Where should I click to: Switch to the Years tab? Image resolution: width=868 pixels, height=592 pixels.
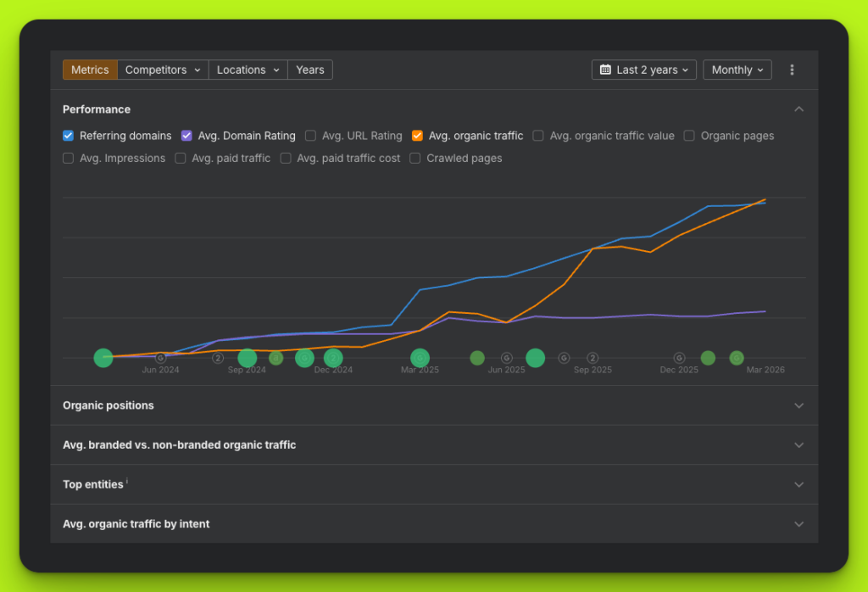click(309, 70)
